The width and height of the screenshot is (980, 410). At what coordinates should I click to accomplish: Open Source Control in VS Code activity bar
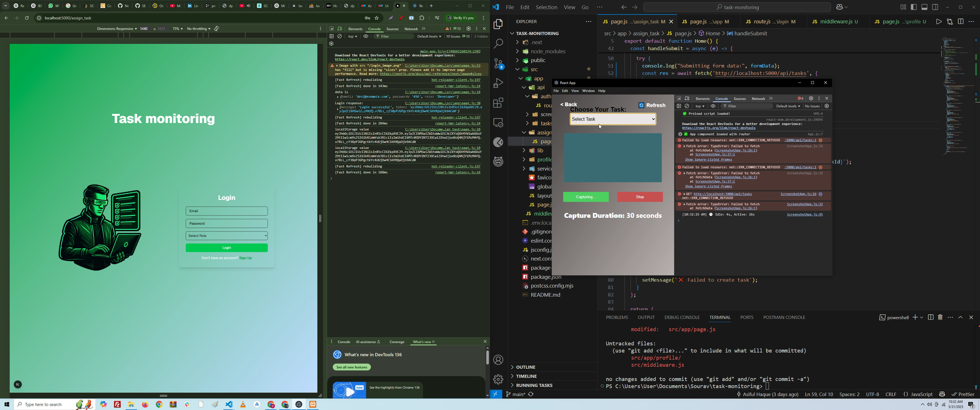[x=498, y=63]
